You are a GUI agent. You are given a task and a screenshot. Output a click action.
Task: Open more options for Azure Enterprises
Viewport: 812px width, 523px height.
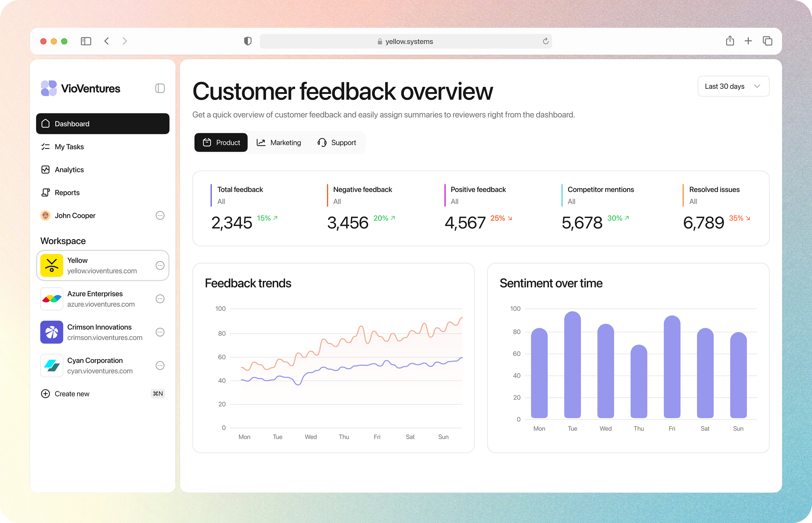point(160,299)
